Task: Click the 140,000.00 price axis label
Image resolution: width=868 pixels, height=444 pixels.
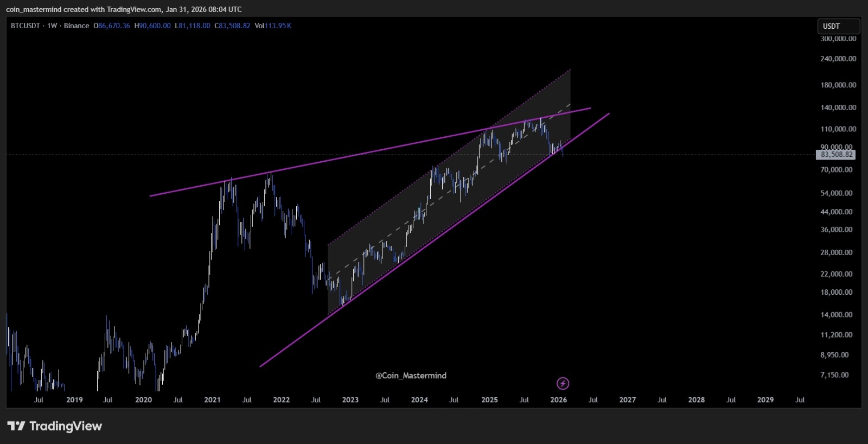Action: pyautogui.click(x=838, y=107)
